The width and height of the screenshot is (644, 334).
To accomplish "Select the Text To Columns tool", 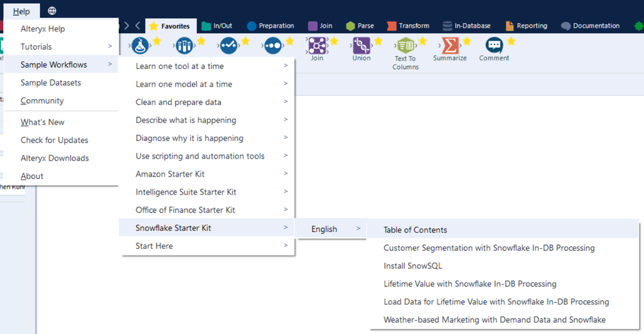I will click(x=405, y=54).
